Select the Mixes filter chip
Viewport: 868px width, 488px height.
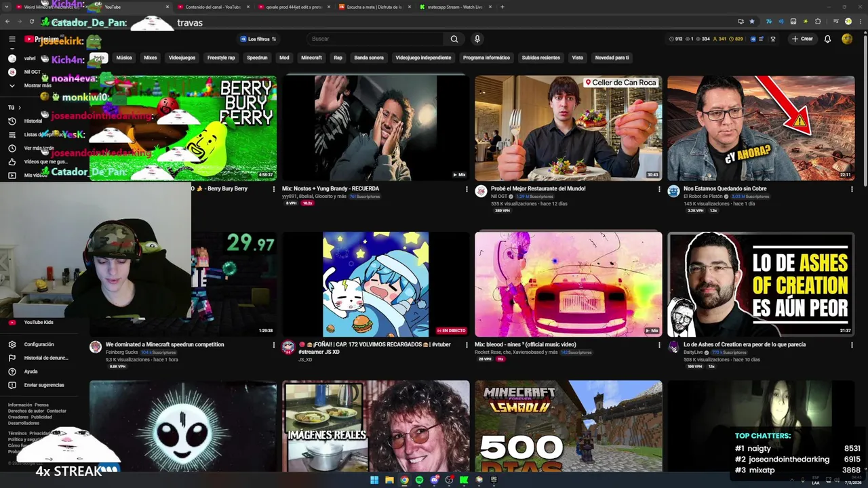pyautogui.click(x=151, y=58)
